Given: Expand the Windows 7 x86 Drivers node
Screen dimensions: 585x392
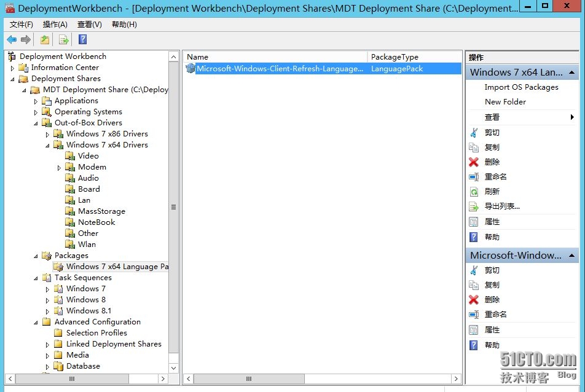Looking at the screenshot, I should point(47,135).
